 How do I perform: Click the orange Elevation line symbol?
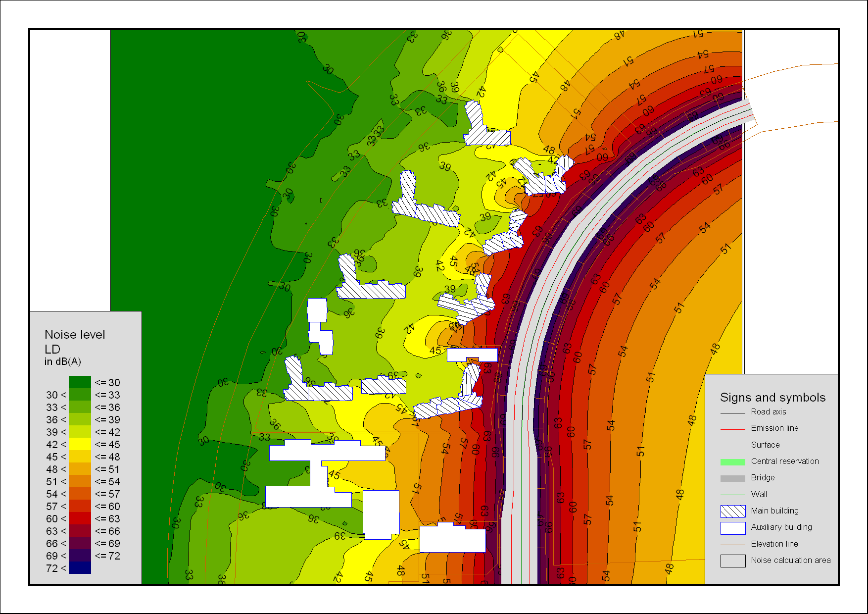click(733, 544)
